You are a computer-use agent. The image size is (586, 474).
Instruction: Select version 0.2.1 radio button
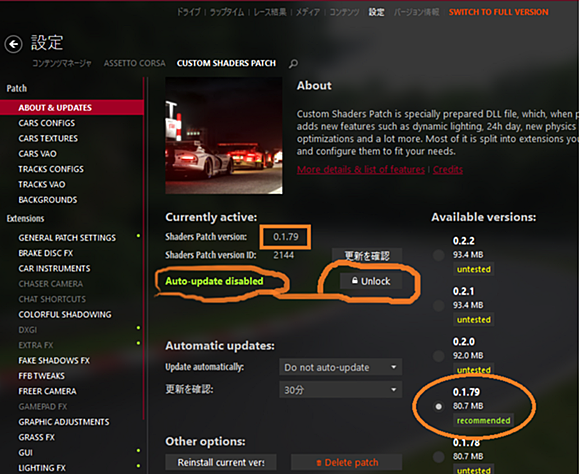coord(438,306)
